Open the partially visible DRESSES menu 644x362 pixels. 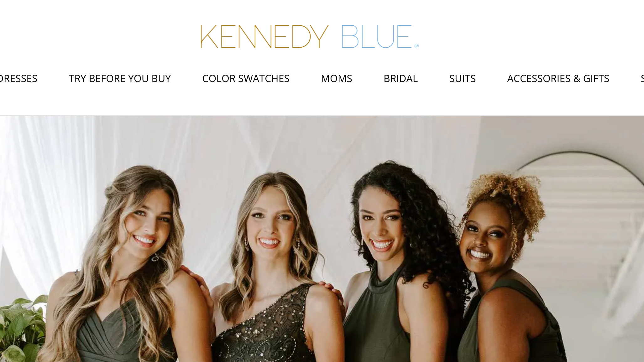coord(18,79)
